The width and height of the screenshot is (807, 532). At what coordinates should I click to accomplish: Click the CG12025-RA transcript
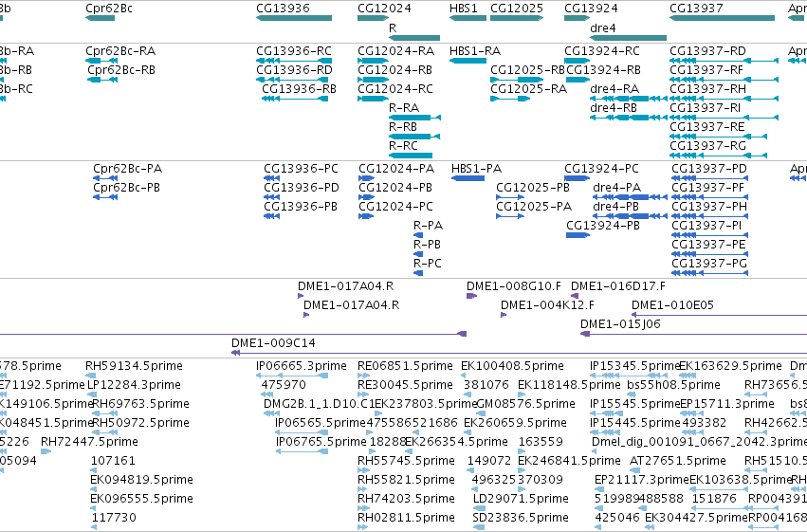tap(510, 99)
